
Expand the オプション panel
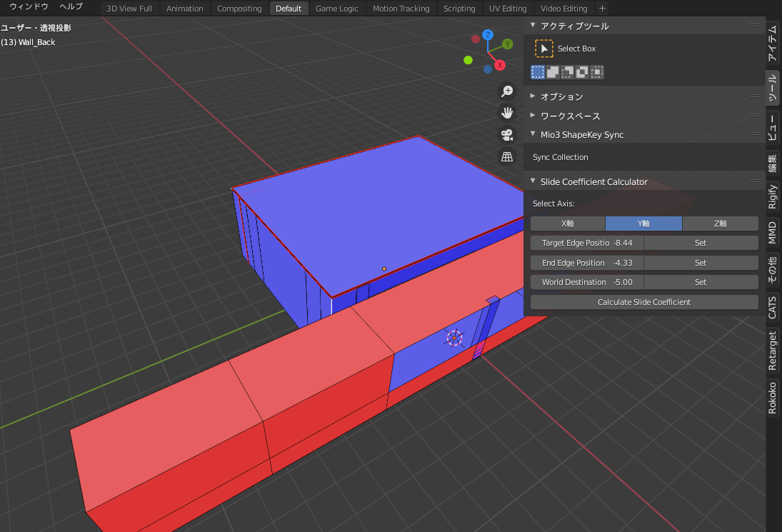(x=533, y=96)
